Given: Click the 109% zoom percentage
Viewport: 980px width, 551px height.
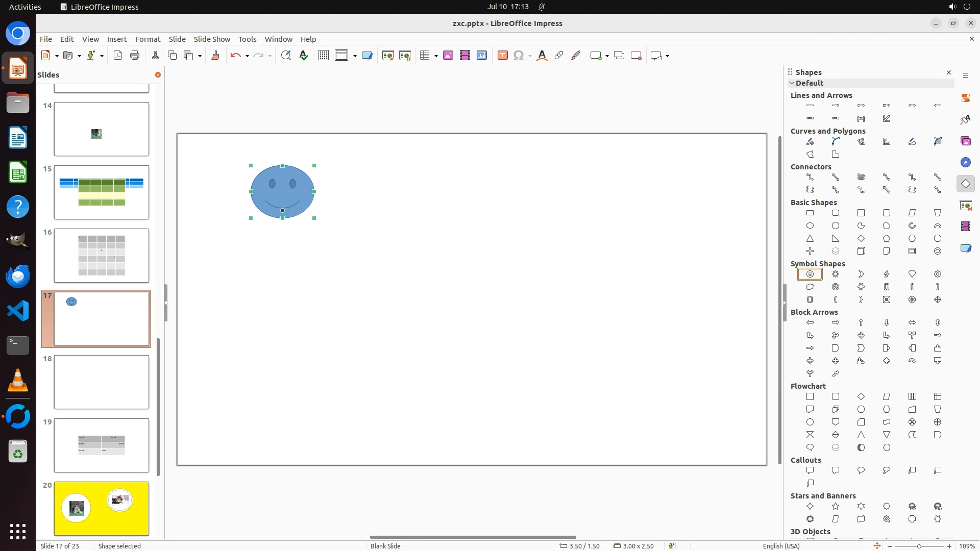Looking at the screenshot, I should pos(967,546).
